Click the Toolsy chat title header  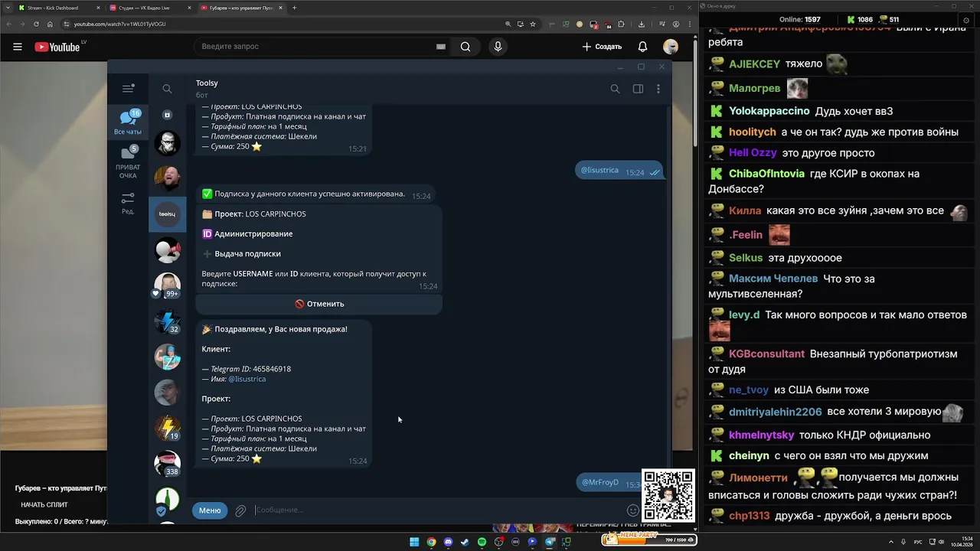207,83
